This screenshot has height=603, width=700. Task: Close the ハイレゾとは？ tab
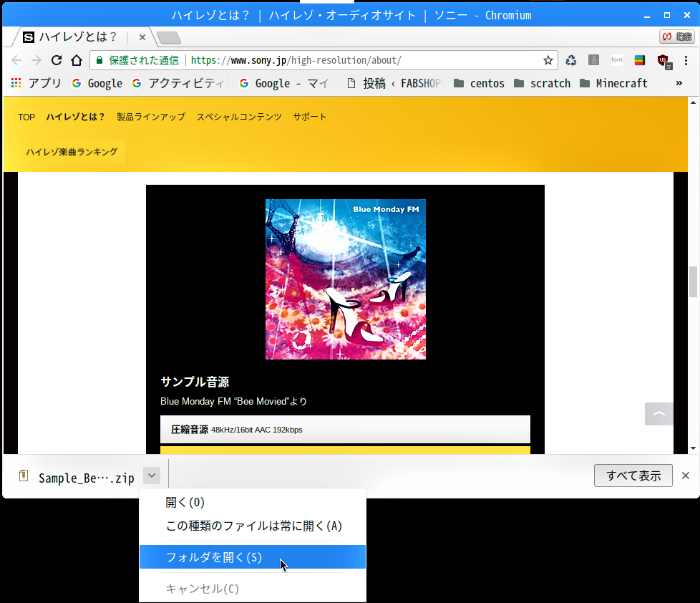(142, 37)
